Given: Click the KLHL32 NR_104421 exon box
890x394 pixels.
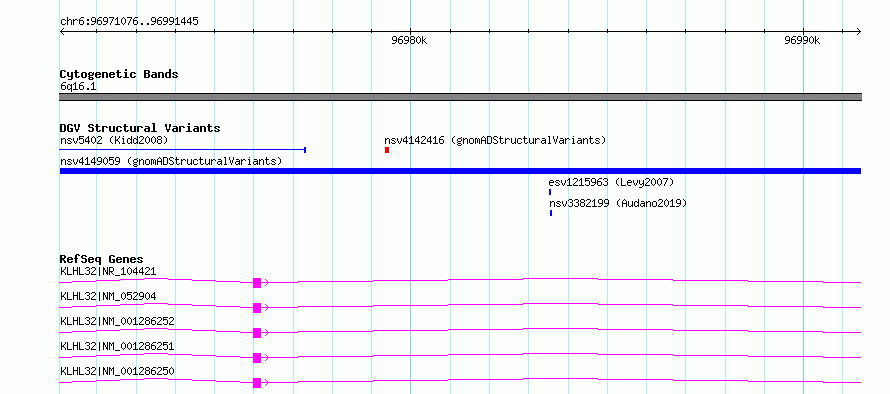Looking at the screenshot, I should pyautogui.click(x=257, y=283).
